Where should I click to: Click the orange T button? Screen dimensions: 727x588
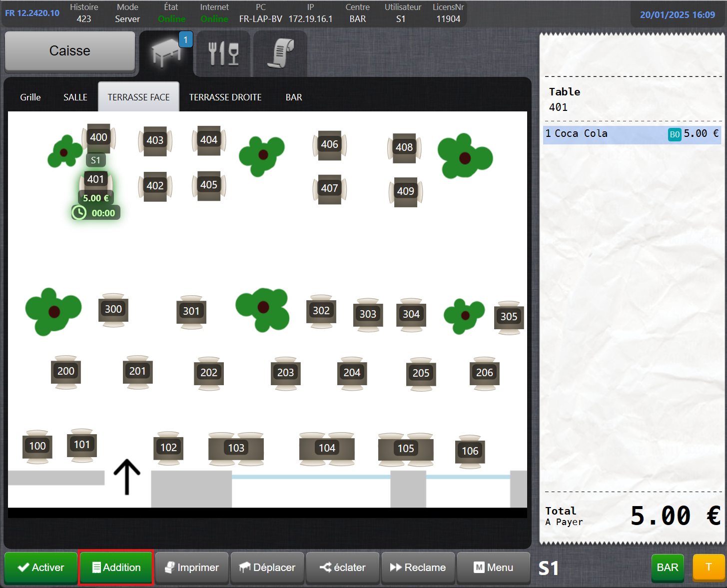click(708, 567)
